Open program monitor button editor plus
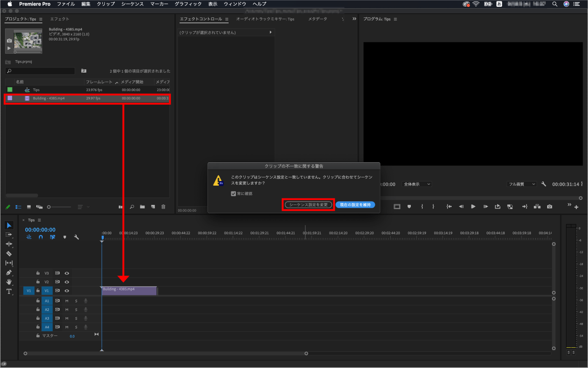The width and height of the screenshot is (588, 368). click(x=577, y=207)
